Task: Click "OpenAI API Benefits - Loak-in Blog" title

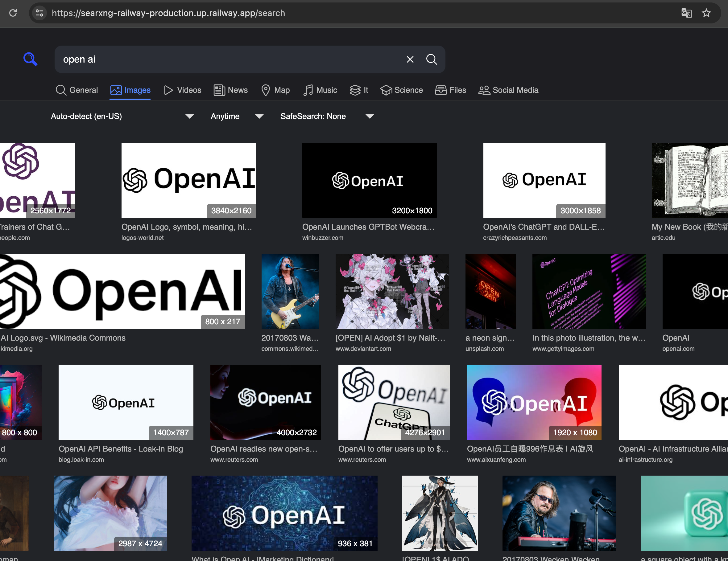Action: pyautogui.click(x=121, y=449)
